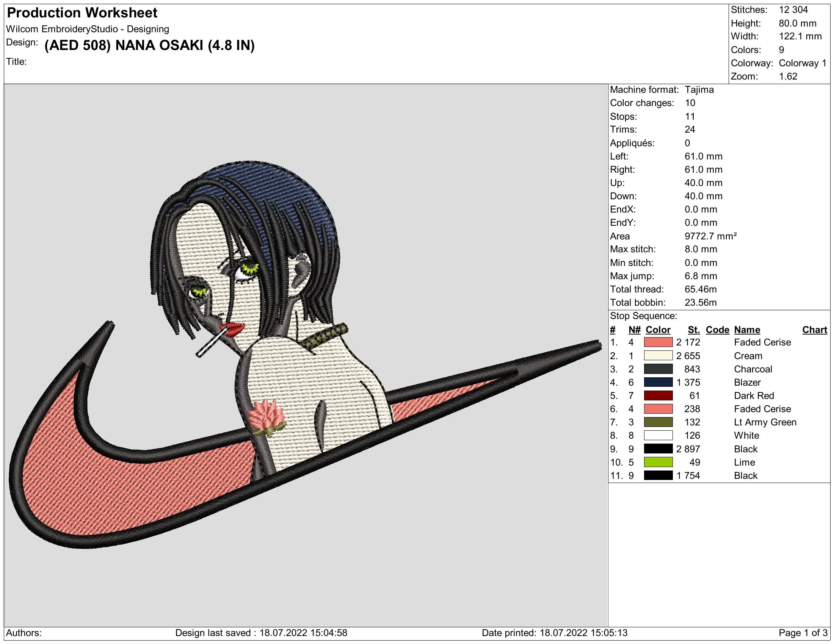Click the Dark Red color swatch
The width and height of the screenshot is (834, 644).
658,395
